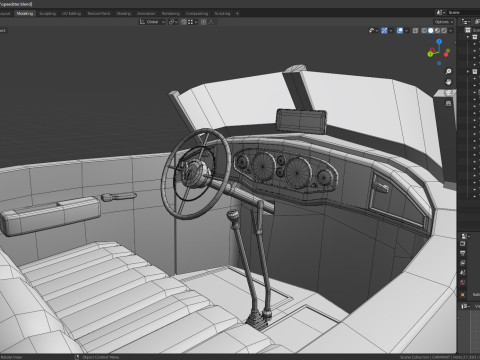Open the Properties editor type menu

click(465, 236)
